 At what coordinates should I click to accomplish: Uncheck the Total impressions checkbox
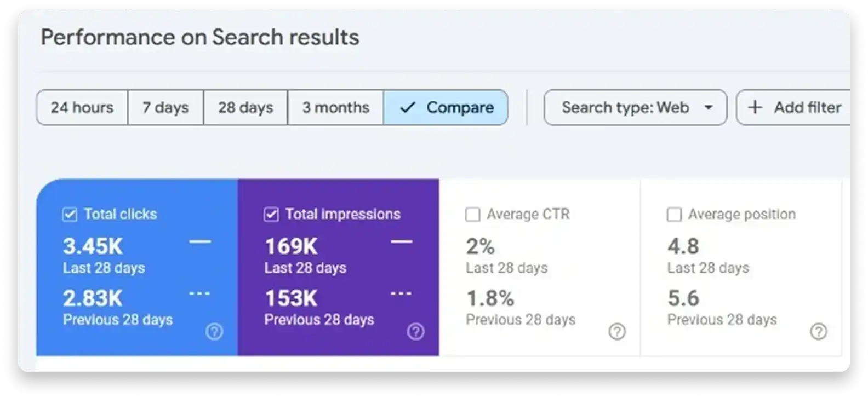(271, 214)
